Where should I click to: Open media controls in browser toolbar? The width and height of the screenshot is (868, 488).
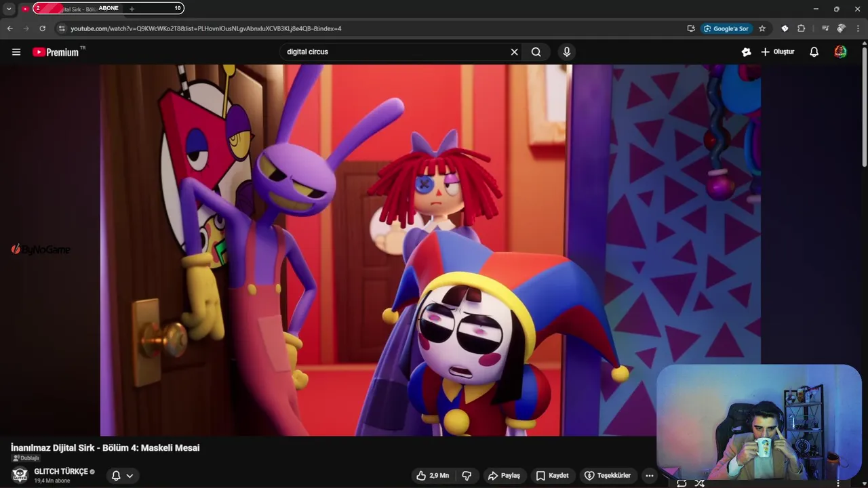click(x=825, y=28)
